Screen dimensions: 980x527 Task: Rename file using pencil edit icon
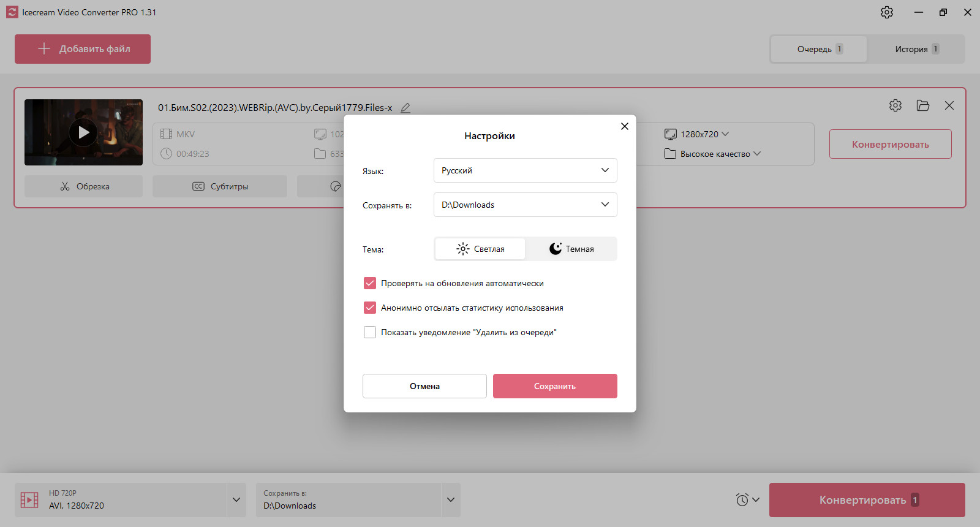[405, 108]
